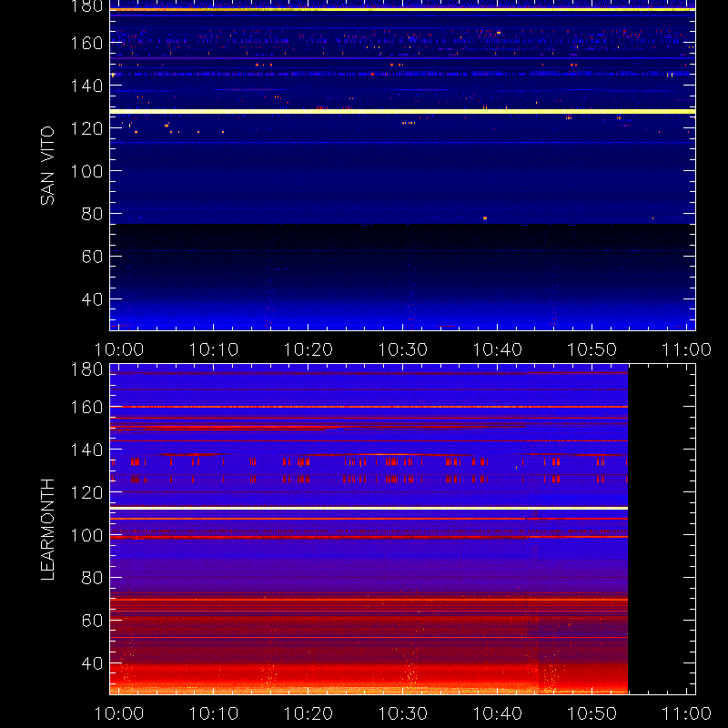Click the SAN VITO axis label
The width and height of the screenshot is (728, 728).
(x=47, y=166)
